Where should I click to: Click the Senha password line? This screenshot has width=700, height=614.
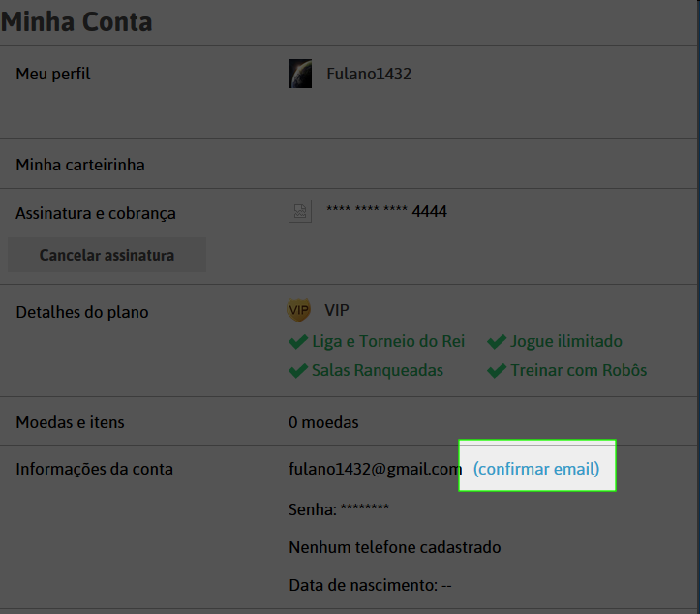339,508
